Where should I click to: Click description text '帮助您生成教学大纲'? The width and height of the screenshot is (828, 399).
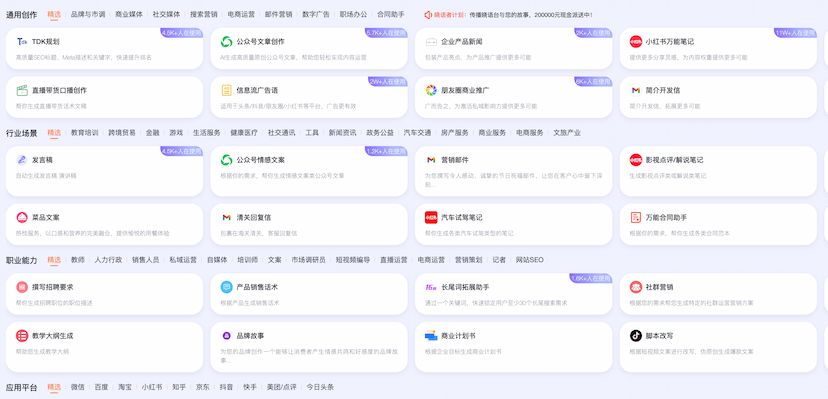click(42, 352)
